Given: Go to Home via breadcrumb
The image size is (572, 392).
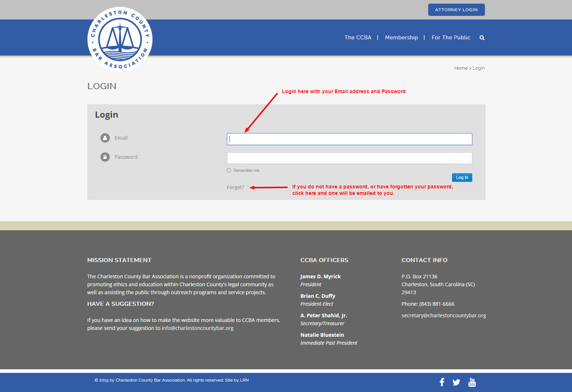Looking at the screenshot, I should [461, 68].
